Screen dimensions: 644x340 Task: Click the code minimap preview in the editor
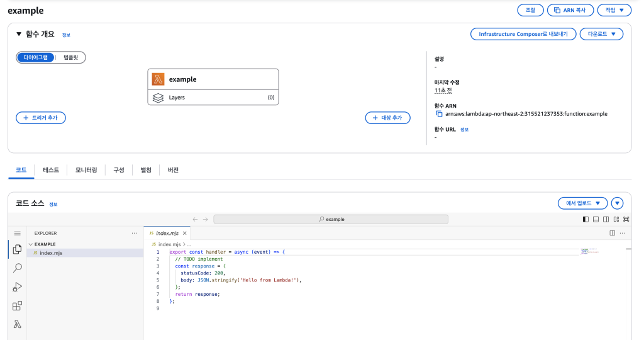(590, 251)
